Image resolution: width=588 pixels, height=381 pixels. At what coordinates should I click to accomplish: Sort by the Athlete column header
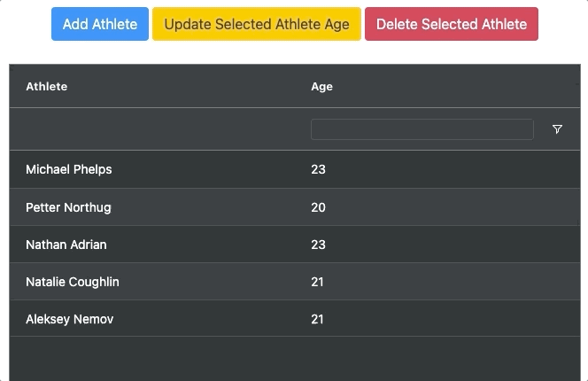point(47,86)
